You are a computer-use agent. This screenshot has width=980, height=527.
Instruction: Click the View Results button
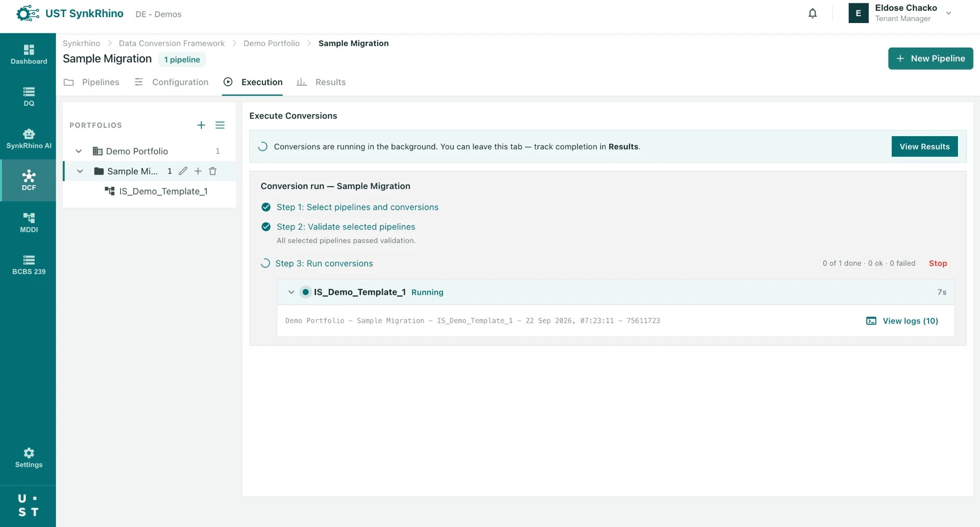click(924, 146)
